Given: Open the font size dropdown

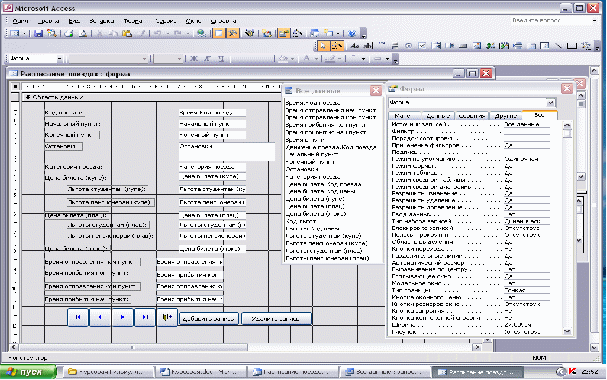Looking at the screenshot, I should click(179, 59).
